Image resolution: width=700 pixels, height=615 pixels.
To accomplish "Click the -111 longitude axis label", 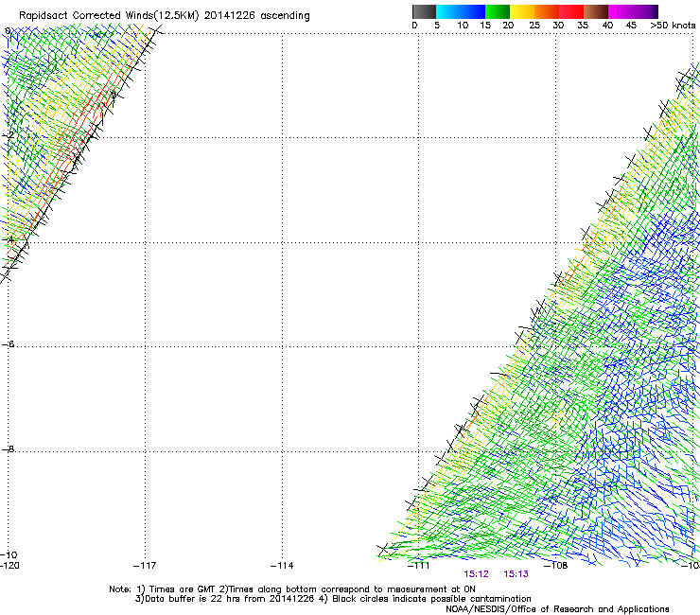I will tap(419, 566).
